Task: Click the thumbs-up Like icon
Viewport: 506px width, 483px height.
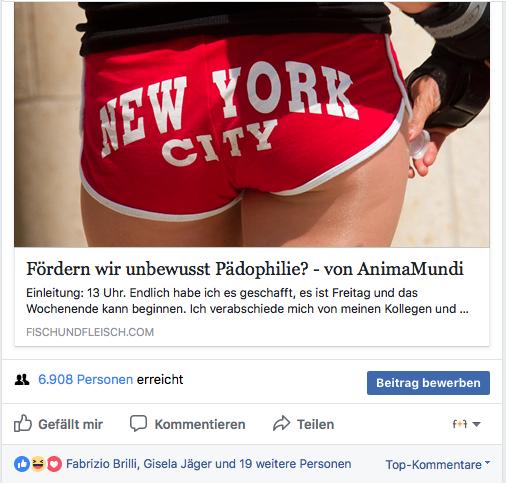Action: 23,423
